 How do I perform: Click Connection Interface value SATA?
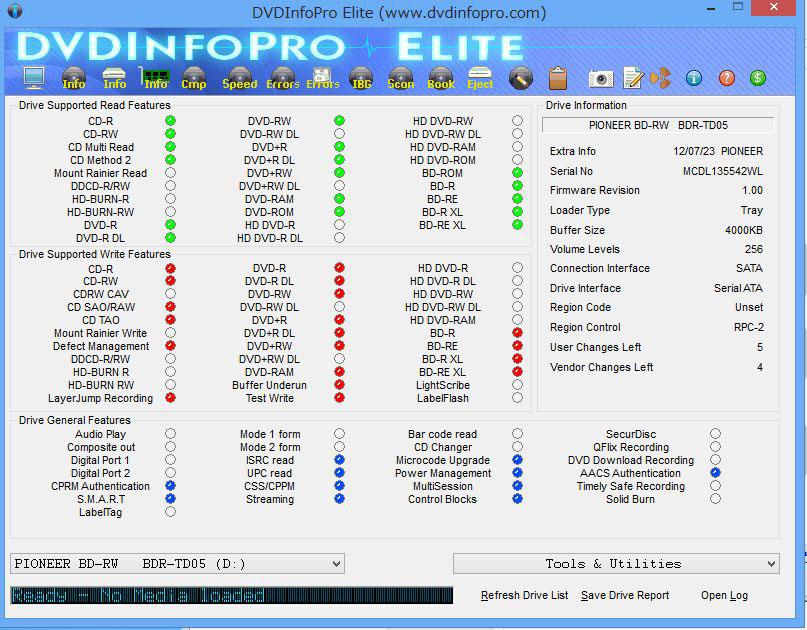[749, 268]
